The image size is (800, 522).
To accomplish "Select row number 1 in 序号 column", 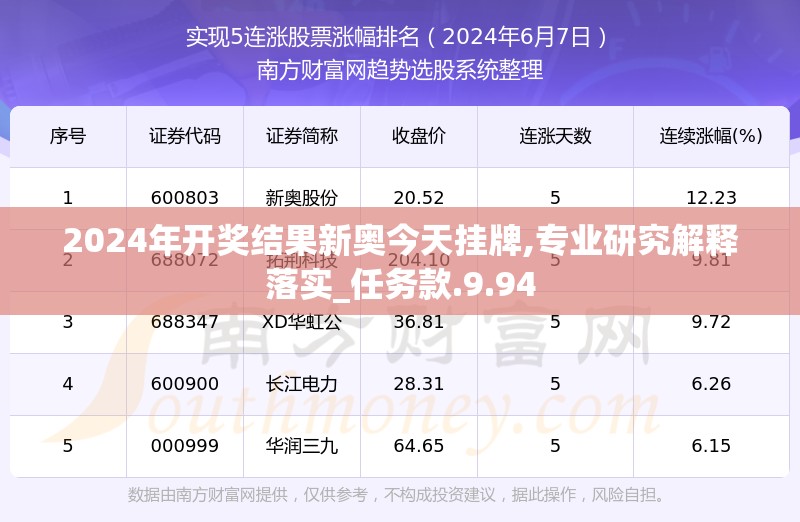I will pos(68,198).
